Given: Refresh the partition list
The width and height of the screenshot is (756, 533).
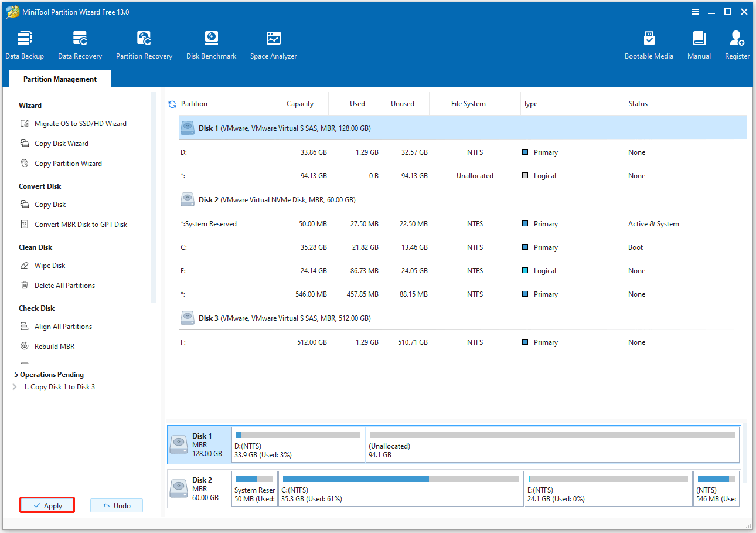Looking at the screenshot, I should [x=172, y=103].
